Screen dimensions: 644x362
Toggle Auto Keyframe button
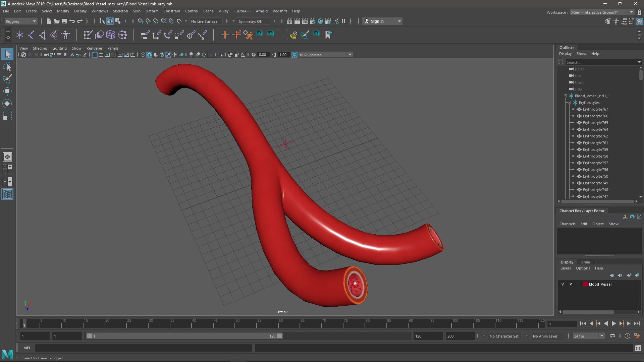627,336
